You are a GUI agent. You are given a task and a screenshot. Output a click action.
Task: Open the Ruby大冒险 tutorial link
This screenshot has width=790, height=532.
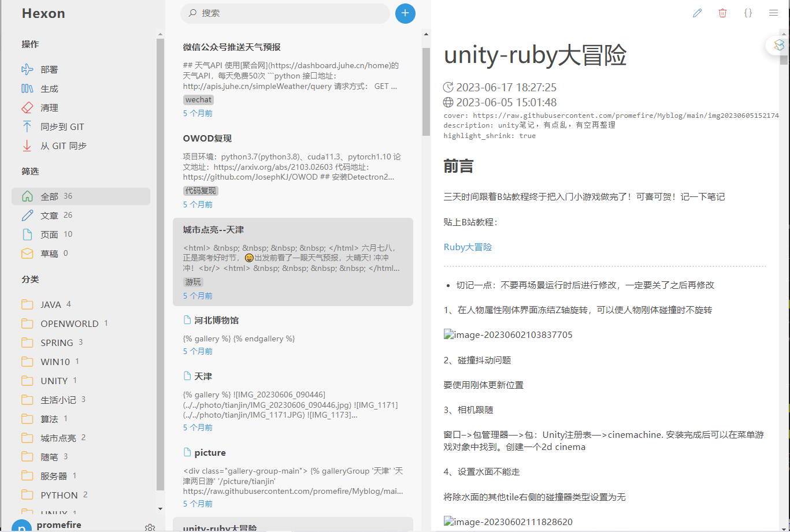pos(468,247)
